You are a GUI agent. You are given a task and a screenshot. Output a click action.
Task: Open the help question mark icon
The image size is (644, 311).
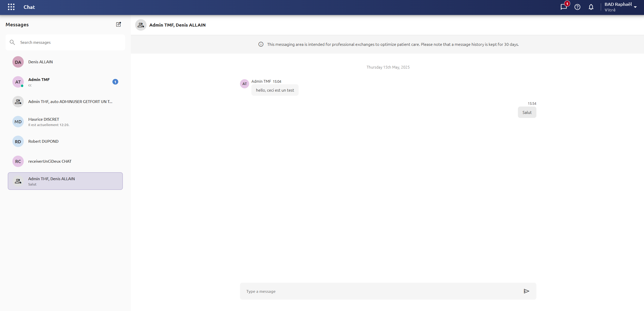pyautogui.click(x=577, y=7)
